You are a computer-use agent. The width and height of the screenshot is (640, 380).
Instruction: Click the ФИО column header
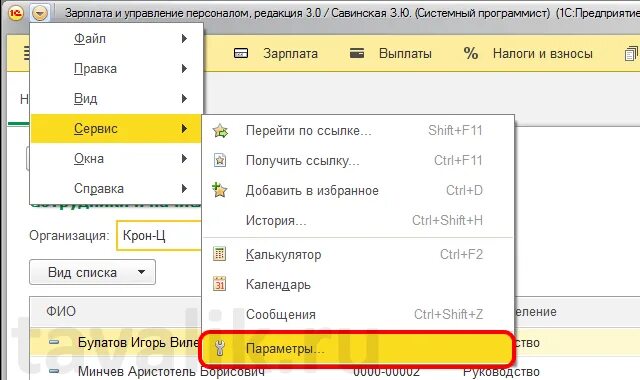point(61,311)
